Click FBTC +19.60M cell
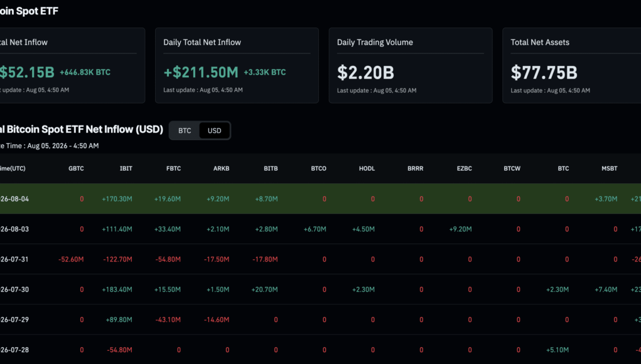Screen dimensions: 641x364 pyautogui.click(x=167, y=199)
